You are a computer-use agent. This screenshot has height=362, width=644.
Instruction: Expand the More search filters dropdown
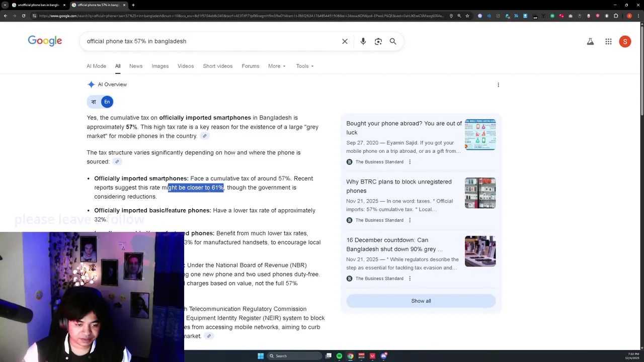pos(277,66)
